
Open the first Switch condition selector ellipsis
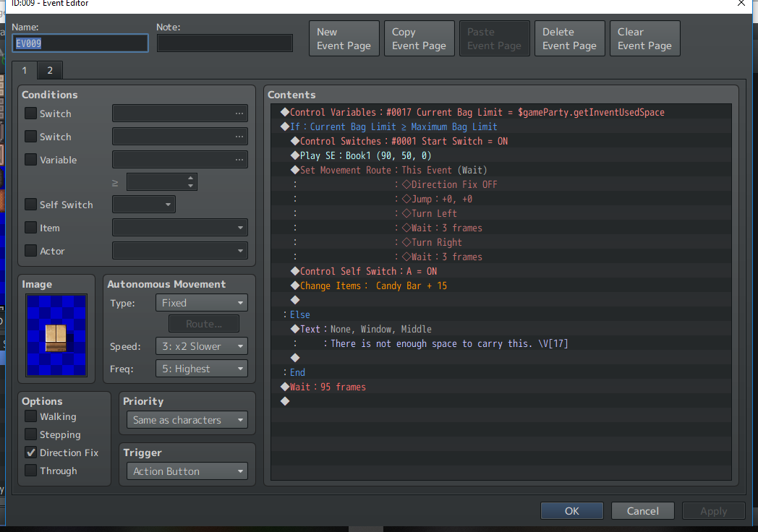[x=239, y=113]
